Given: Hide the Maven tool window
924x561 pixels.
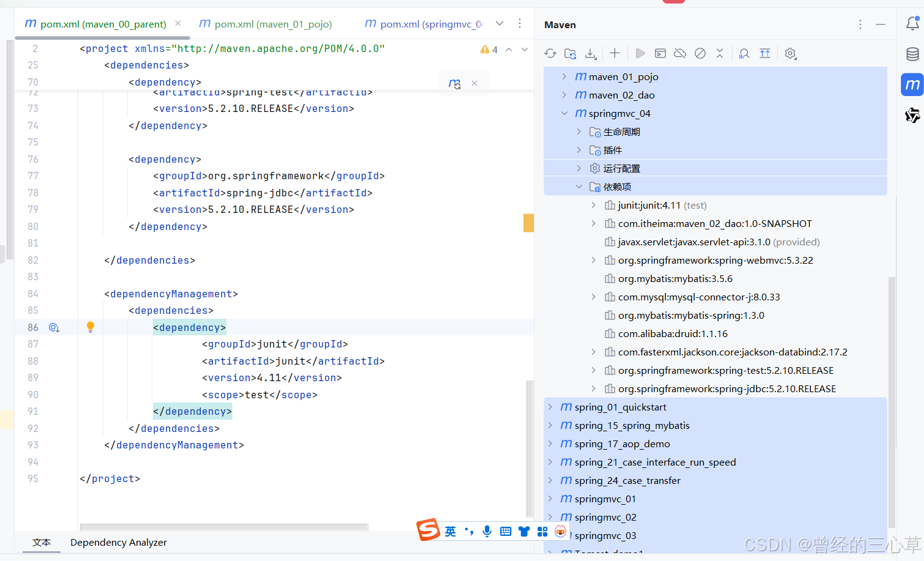Looking at the screenshot, I should tap(881, 24).
